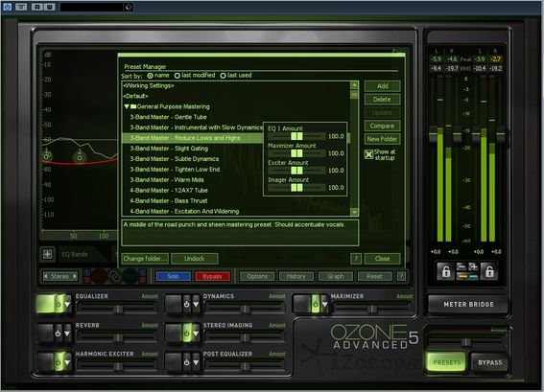Toggle the Stereo Imaging module power button
Viewport: 544px width, 392px height.
point(187,334)
